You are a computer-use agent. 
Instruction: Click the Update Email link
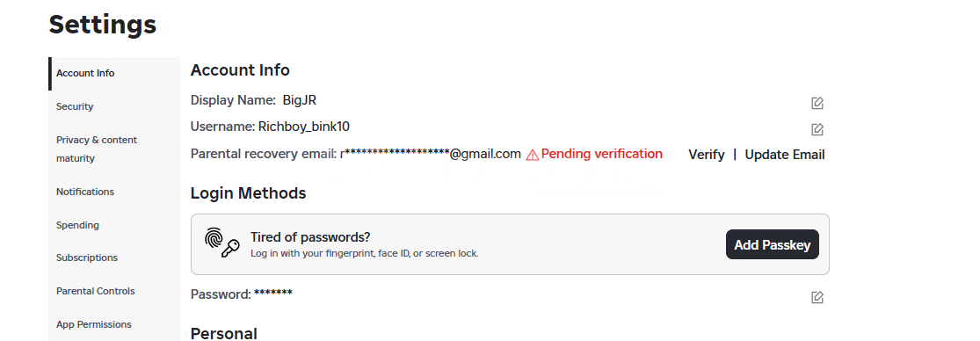point(784,155)
